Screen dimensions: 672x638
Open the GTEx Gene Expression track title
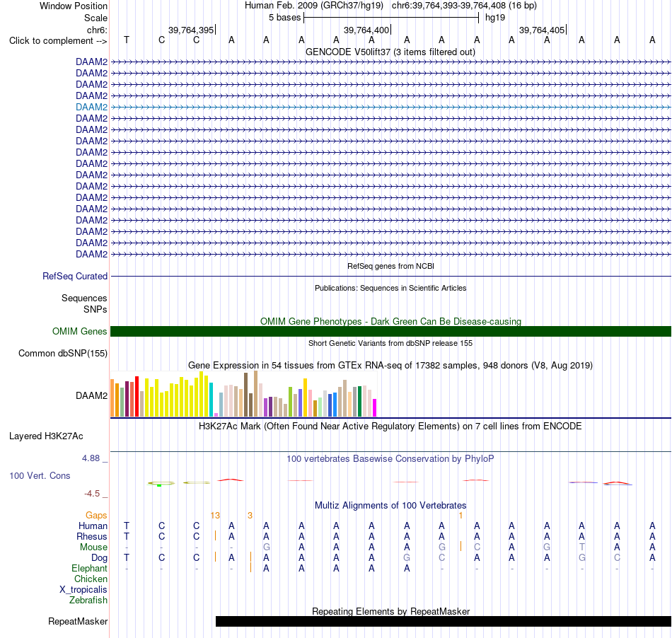pos(390,366)
